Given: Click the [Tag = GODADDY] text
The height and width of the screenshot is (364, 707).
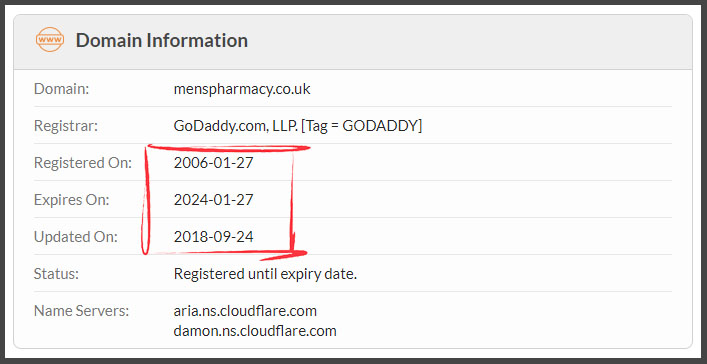Looking at the screenshot, I should click(361, 126).
